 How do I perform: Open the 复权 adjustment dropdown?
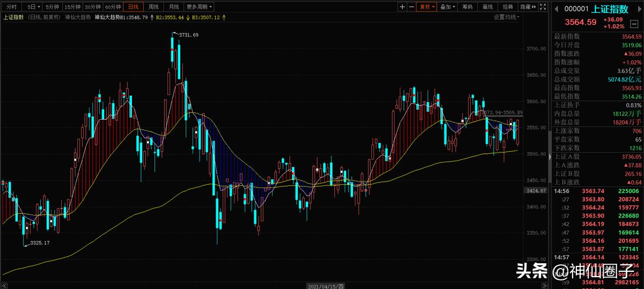click(x=427, y=7)
